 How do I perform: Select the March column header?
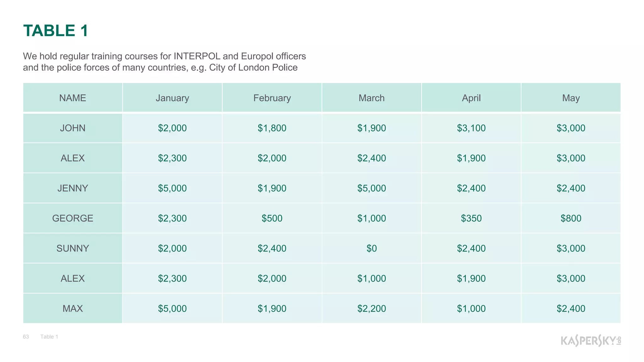pyautogui.click(x=372, y=98)
